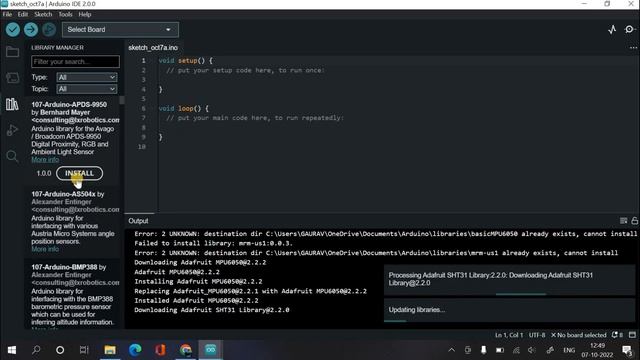The height and width of the screenshot is (360, 640).
Task: Click the Installed Adafruit MPU6050@2.2.2 output line
Action: [196, 300]
